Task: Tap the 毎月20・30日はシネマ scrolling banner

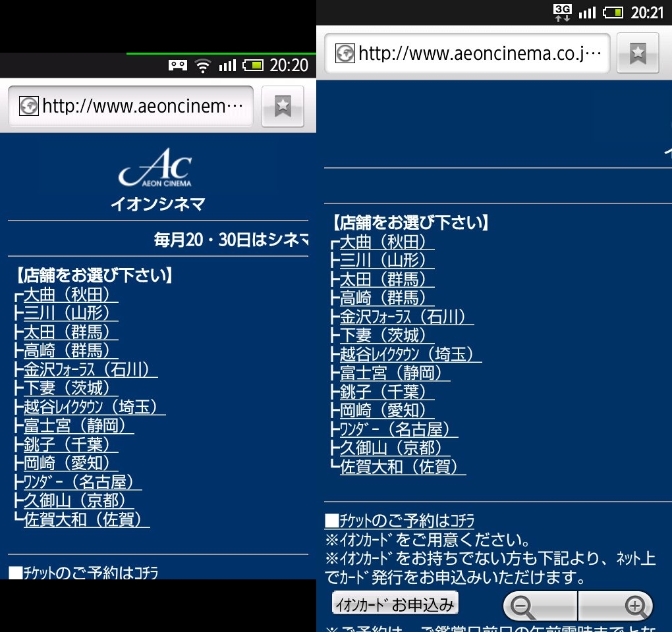Action: tap(231, 240)
